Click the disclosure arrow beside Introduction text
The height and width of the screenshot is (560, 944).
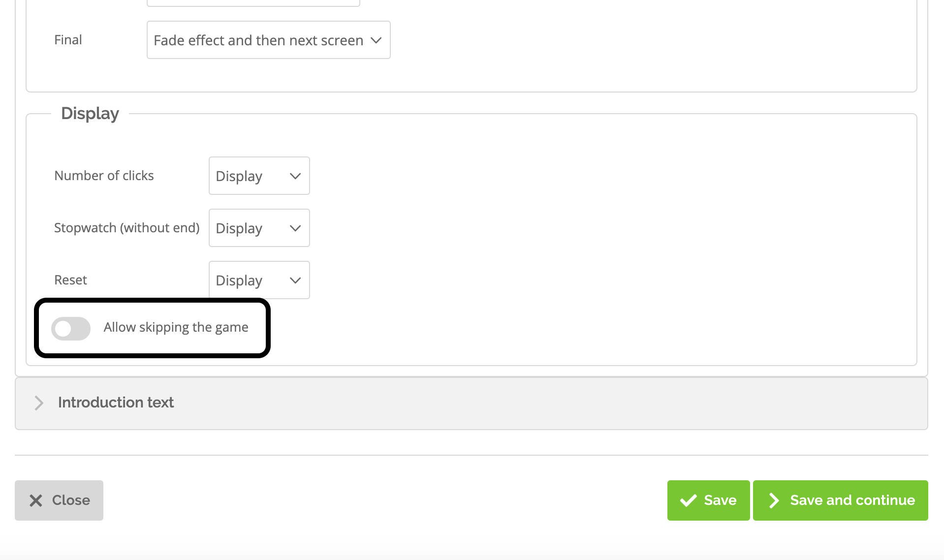(x=38, y=403)
